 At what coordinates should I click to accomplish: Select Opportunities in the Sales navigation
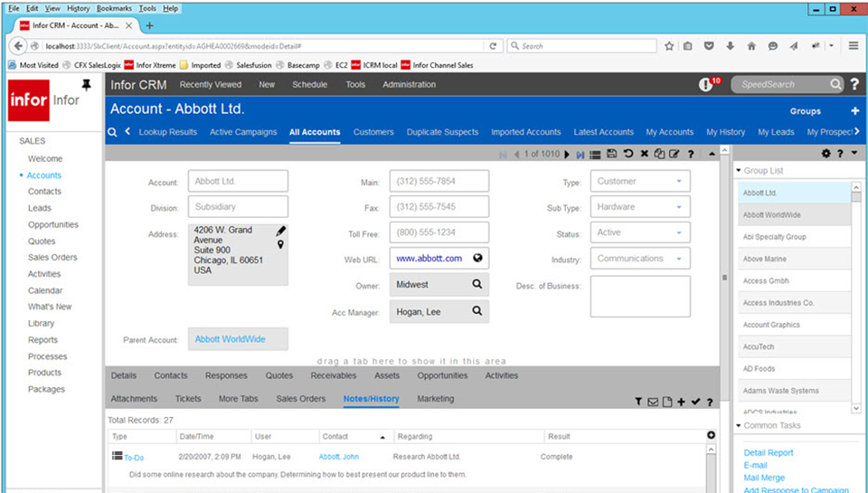click(53, 224)
